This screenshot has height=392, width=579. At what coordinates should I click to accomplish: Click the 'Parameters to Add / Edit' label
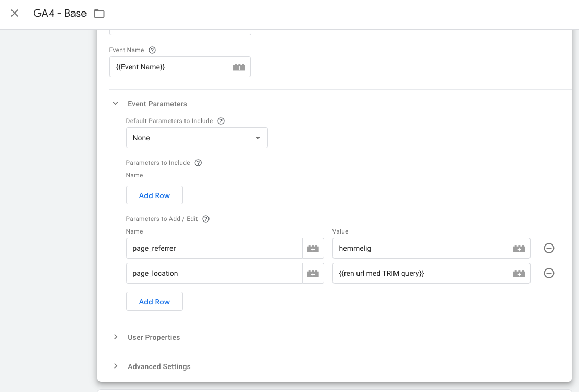(x=162, y=219)
